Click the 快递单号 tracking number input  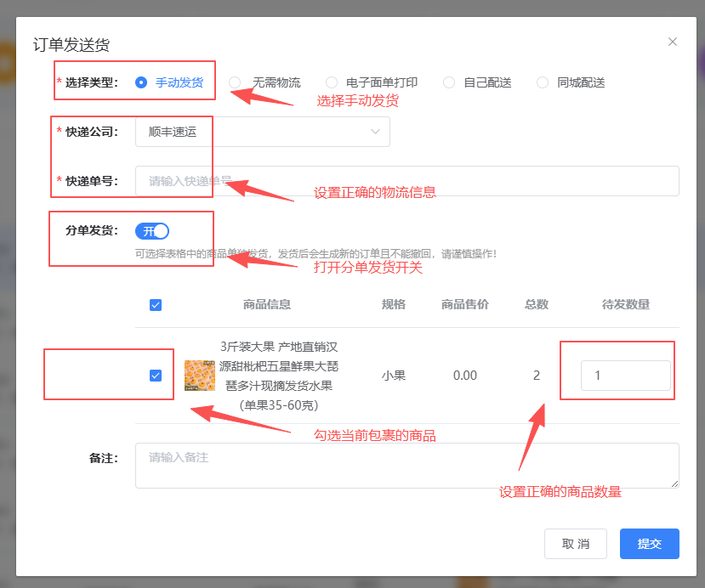pos(407,181)
